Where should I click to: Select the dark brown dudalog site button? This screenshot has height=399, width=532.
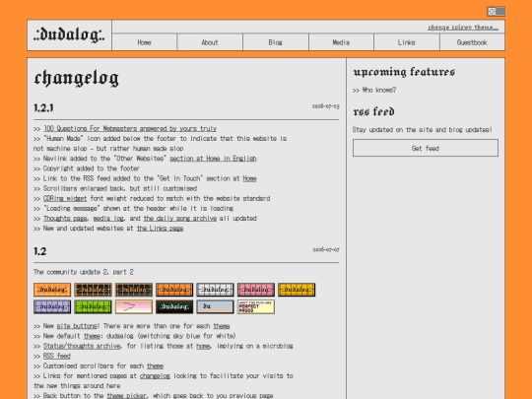point(93,290)
